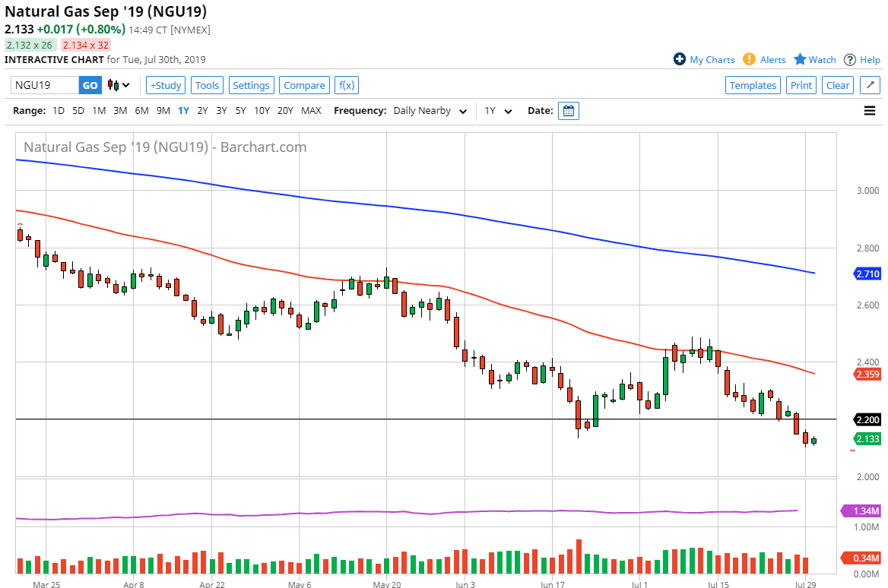Click the 3.000 price axis label
This screenshot has height=588, width=888.
pyautogui.click(x=867, y=191)
